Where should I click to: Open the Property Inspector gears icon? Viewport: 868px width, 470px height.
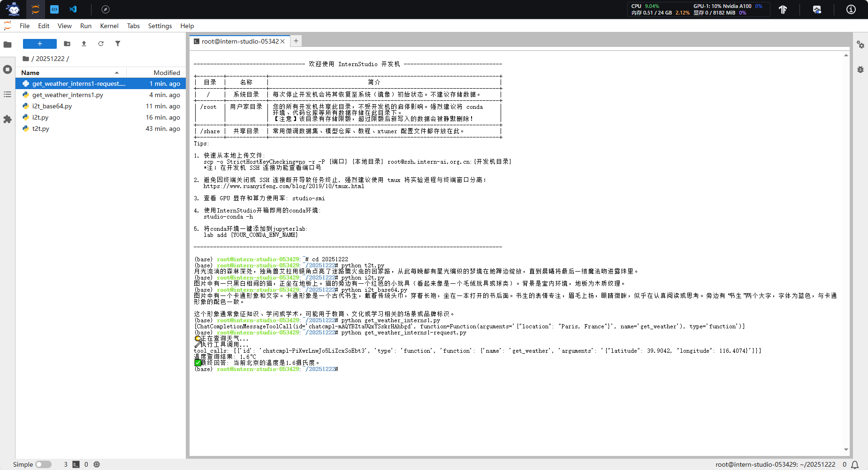(860, 45)
